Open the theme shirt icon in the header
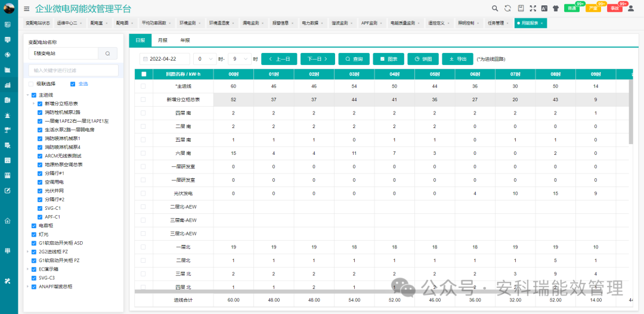The image size is (644, 314). click(556, 8)
